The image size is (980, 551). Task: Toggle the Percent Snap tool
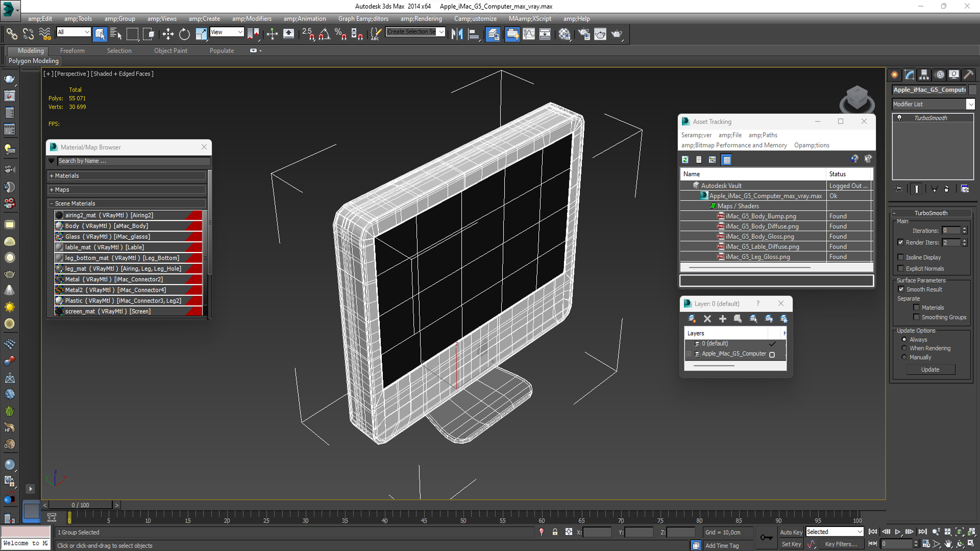(340, 34)
